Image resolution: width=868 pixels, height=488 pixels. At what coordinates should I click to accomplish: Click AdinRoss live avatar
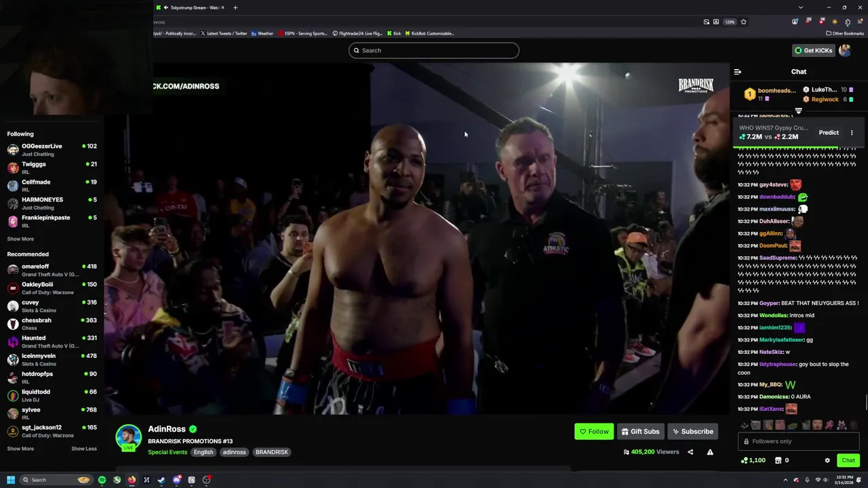click(128, 437)
